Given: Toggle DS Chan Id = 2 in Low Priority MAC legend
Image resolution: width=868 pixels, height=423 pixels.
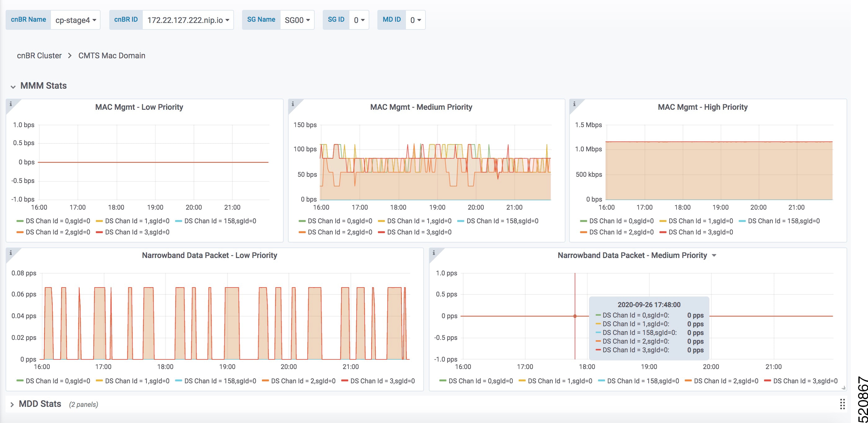Looking at the screenshot, I should [x=58, y=232].
